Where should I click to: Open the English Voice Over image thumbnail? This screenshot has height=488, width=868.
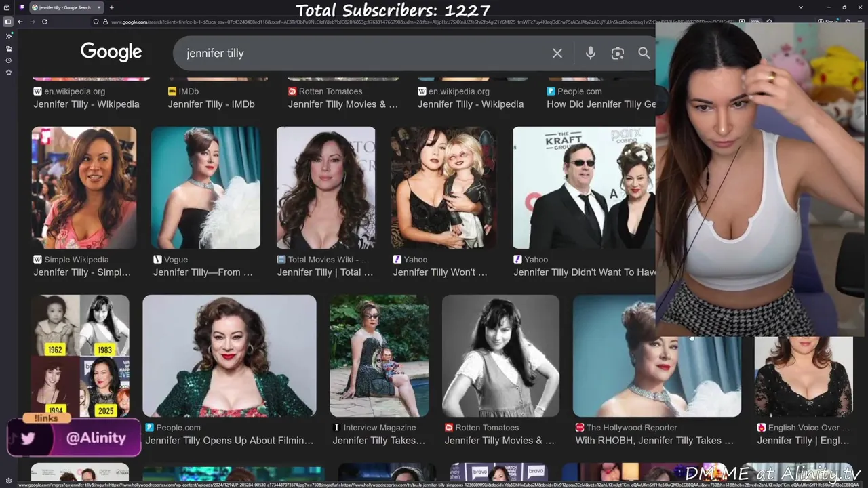(x=804, y=377)
